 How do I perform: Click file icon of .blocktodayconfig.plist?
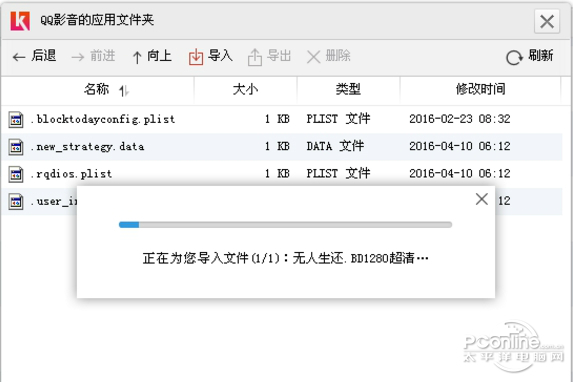pyautogui.click(x=16, y=120)
